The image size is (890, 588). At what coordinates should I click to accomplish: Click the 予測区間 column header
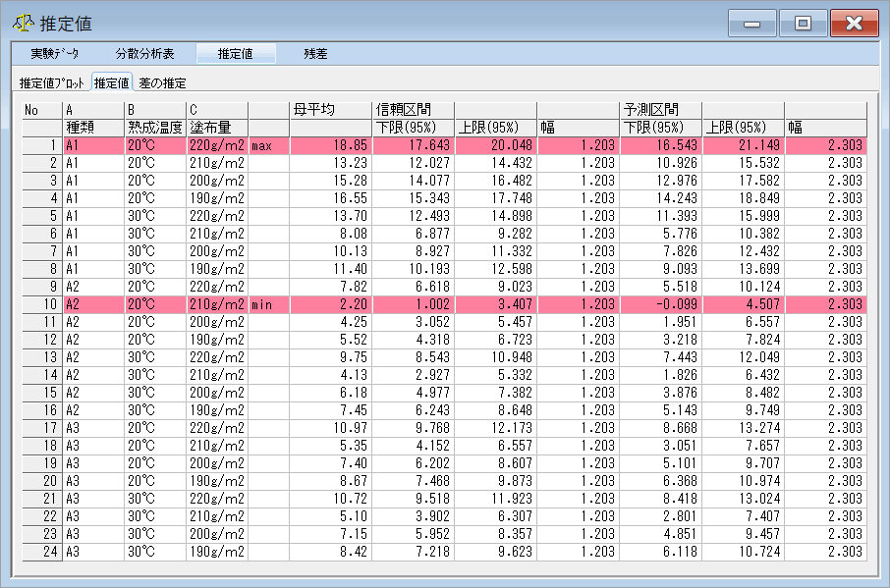[x=650, y=110]
